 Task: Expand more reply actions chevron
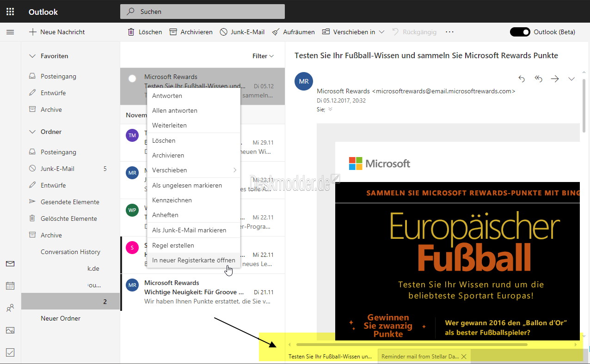(572, 79)
